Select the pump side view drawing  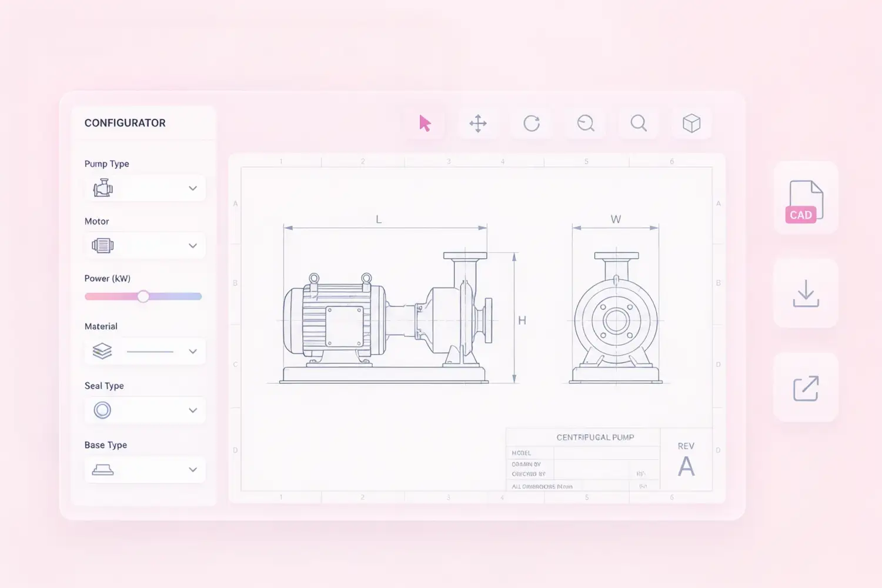(385, 318)
